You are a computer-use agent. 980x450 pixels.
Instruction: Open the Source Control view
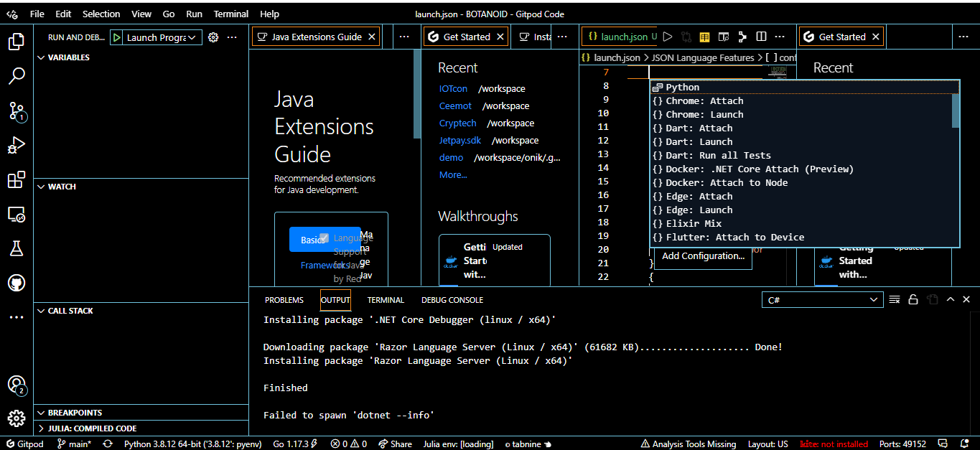point(17,111)
